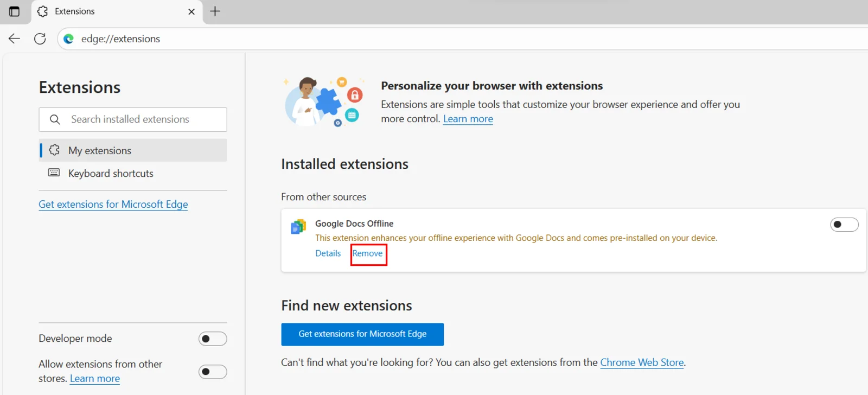Click Learn more about other stores
The height and width of the screenshot is (395, 868).
tap(95, 379)
